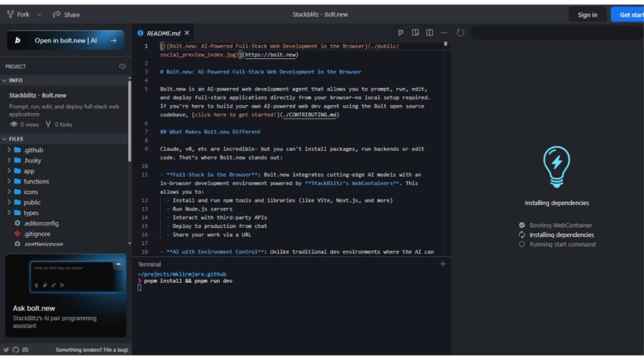Open the more actions ellipsis menu
644x362 pixels.
tap(443, 32)
